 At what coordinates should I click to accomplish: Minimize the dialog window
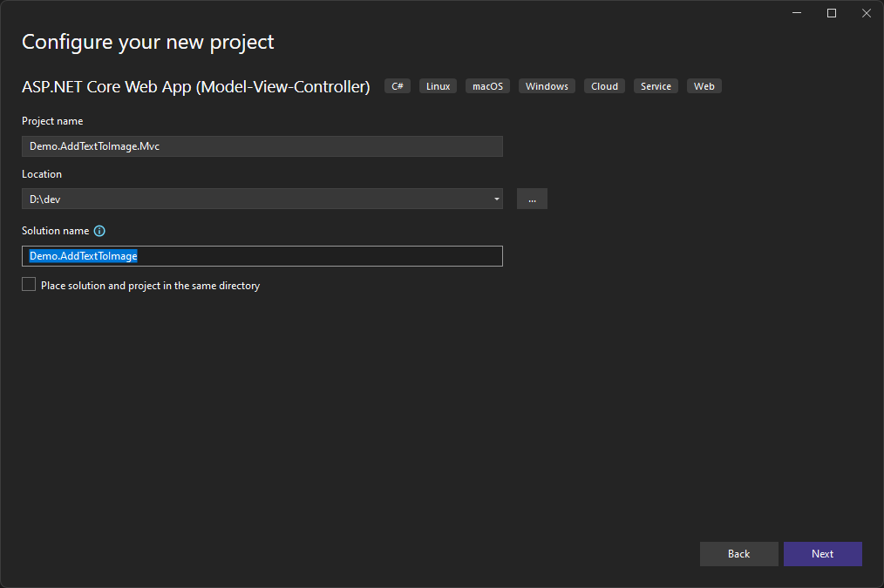pos(797,13)
